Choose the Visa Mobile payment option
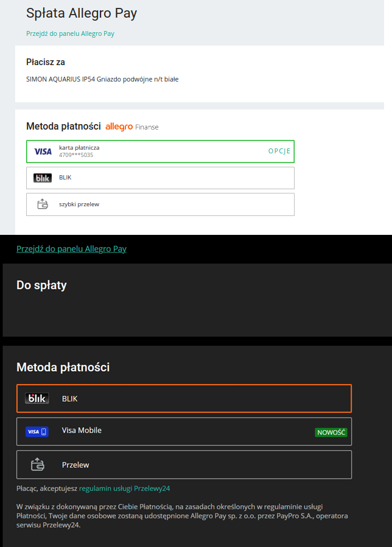The height and width of the screenshot is (547, 392). point(184,431)
